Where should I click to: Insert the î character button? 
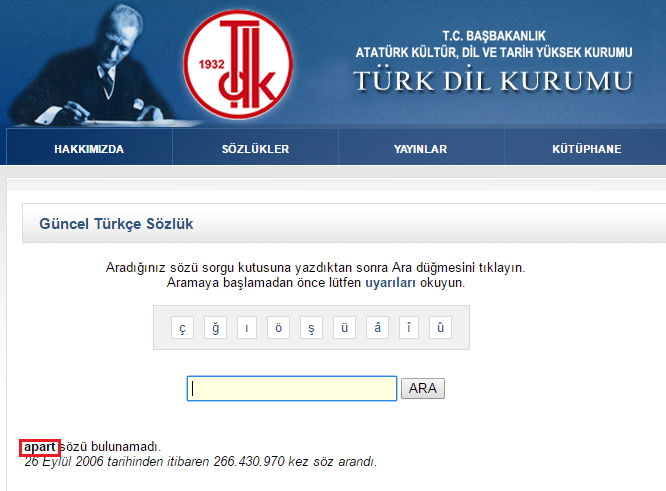pyautogui.click(x=409, y=327)
